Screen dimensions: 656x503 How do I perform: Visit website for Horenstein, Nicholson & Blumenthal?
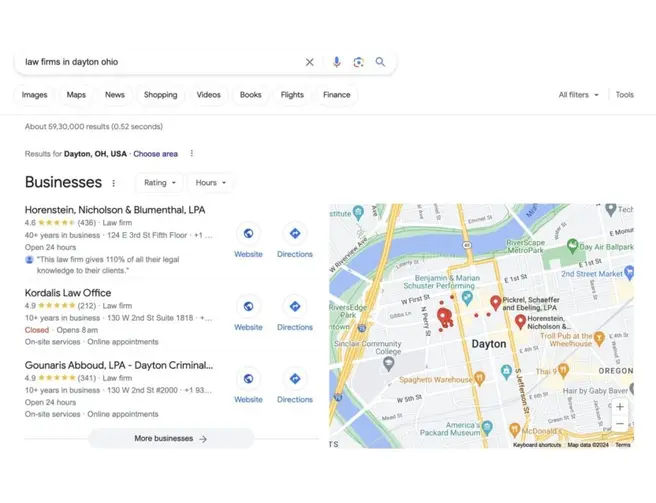(248, 241)
